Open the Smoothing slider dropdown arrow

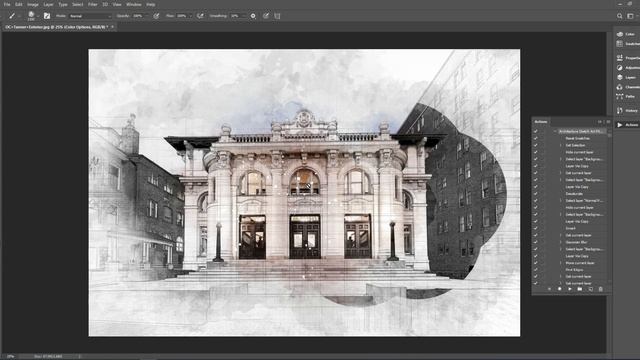click(x=244, y=16)
